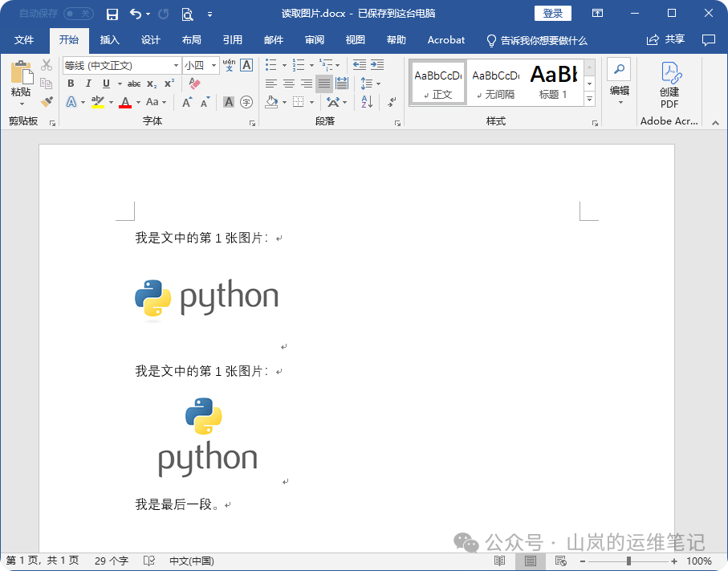Switch to the 审阅 tab
The width and height of the screenshot is (728, 571).
click(315, 40)
